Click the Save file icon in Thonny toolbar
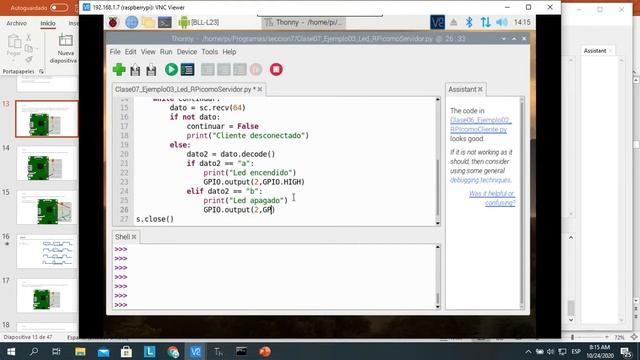The width and height of the screenshot is (640, 360). (151, 70)
